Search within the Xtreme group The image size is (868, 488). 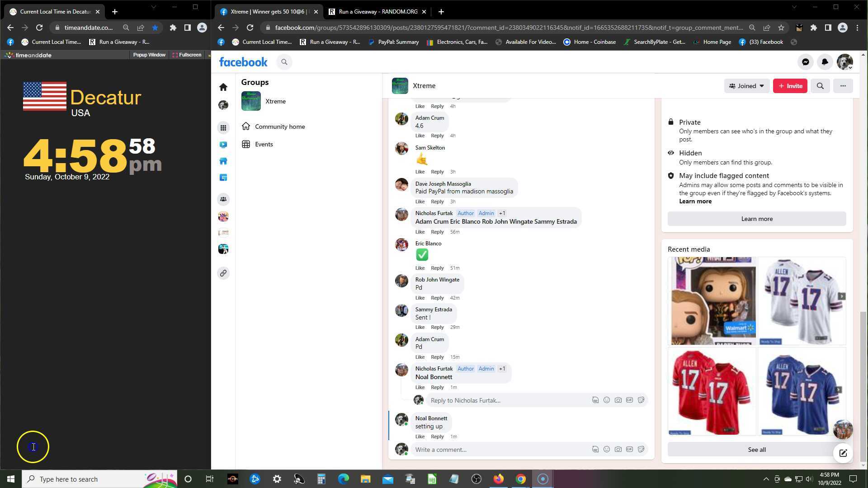[820, 86]
